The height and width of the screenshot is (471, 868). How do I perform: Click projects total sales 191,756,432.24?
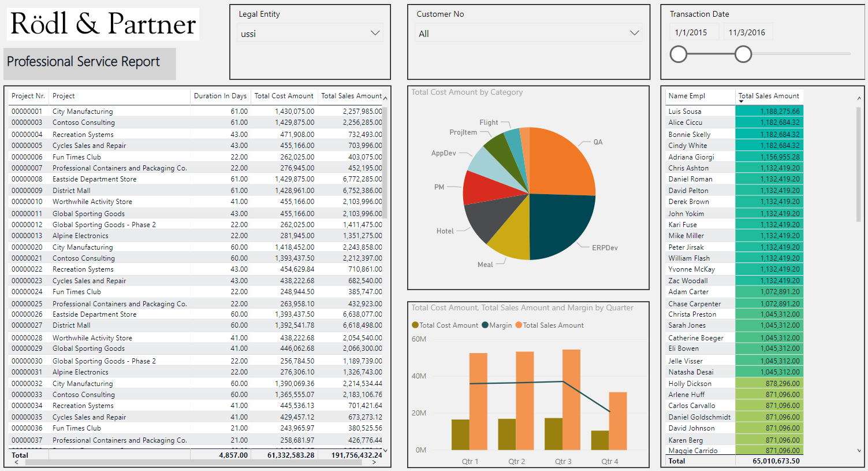357,455
